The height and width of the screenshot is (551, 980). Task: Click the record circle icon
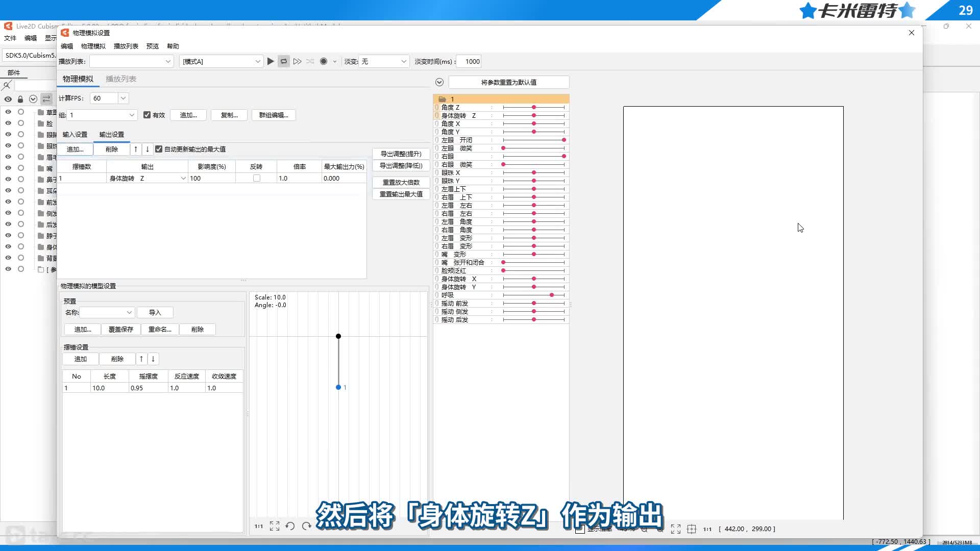point(324,61)
